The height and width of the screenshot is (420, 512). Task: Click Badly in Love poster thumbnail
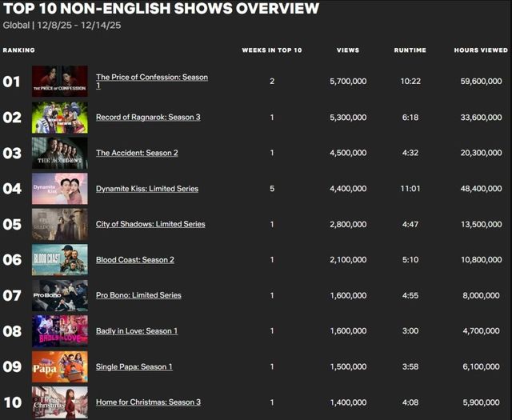[60, 331]
